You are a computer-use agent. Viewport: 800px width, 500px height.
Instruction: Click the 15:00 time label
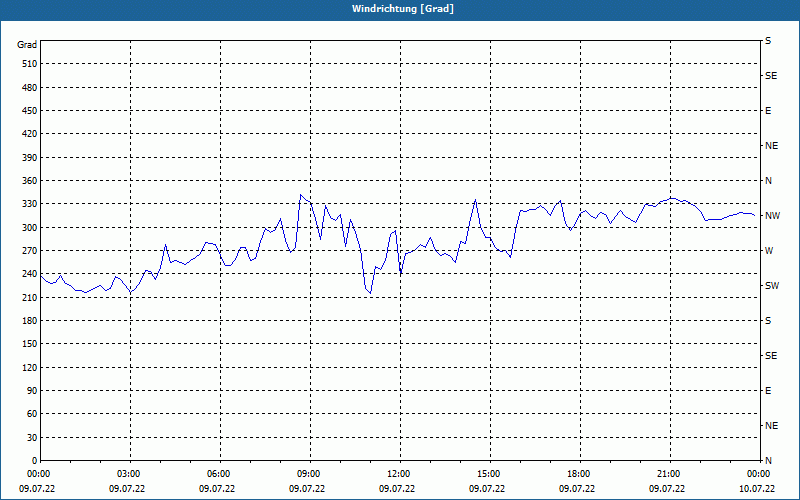point(488,474)
